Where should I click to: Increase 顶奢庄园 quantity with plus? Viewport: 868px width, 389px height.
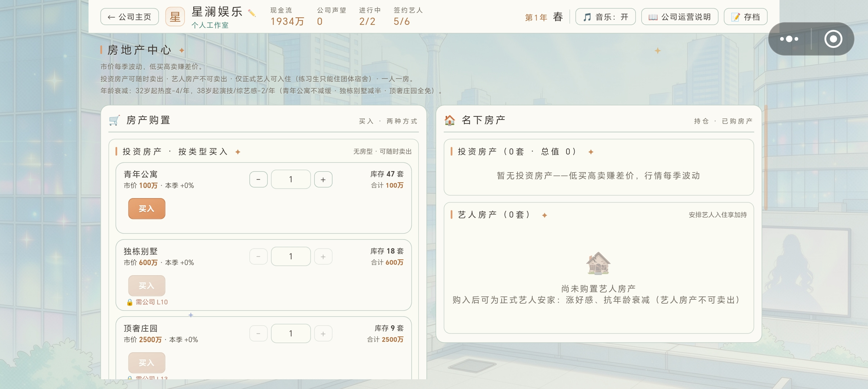[323, 334]
